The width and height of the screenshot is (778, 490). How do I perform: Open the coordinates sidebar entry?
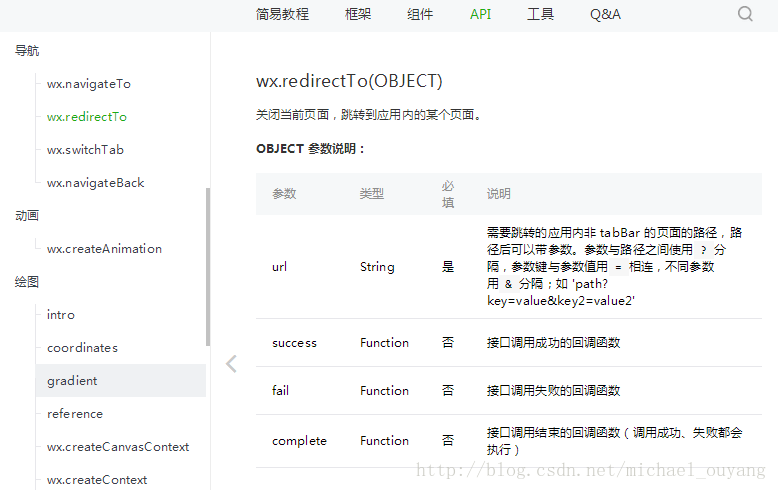[x=82, y=348]
